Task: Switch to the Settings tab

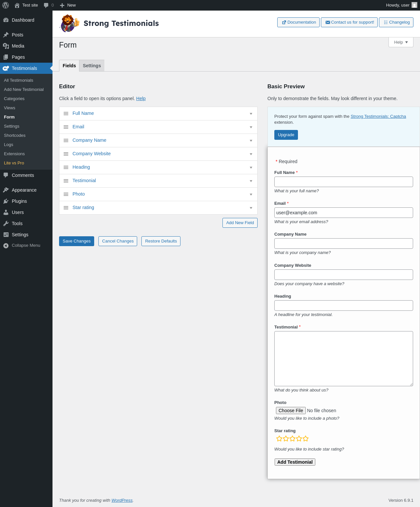Action: (x=92, y=66)
